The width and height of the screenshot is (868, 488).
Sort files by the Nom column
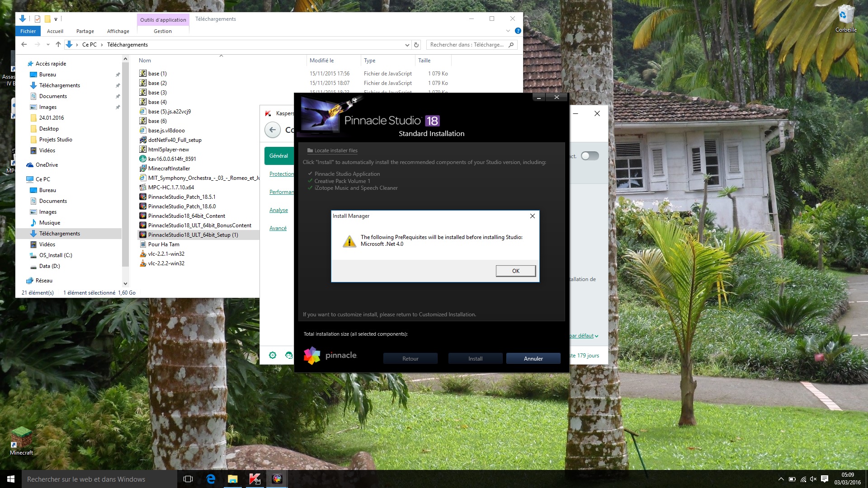(145, 61)
